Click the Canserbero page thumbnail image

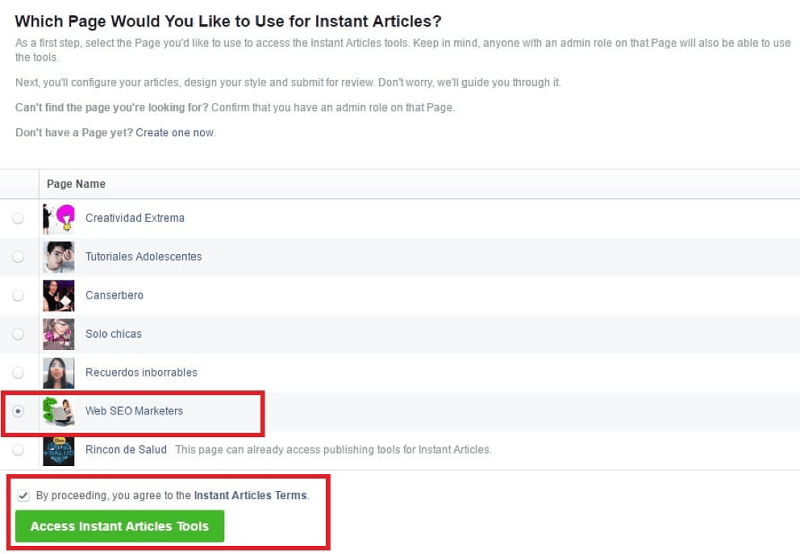tap(58, 295)
